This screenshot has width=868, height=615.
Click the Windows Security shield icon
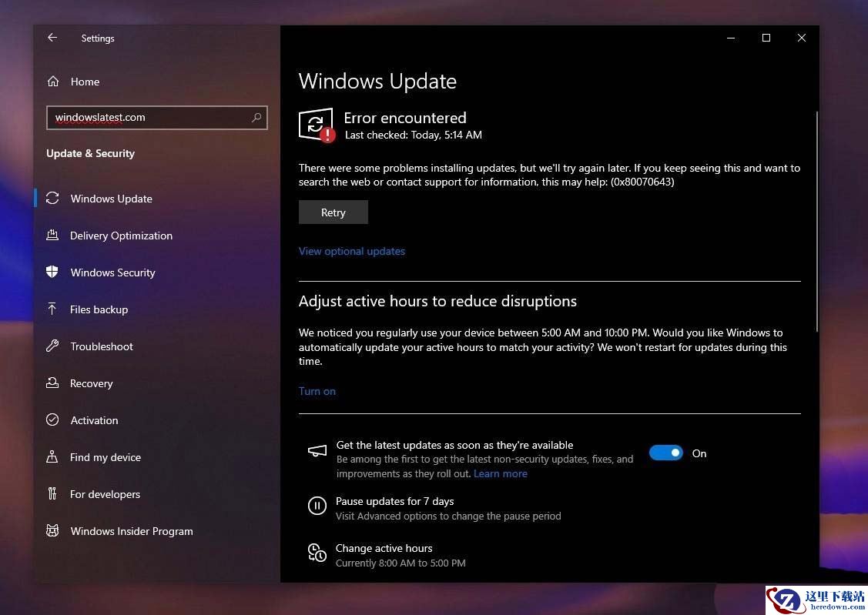[52, 272]
